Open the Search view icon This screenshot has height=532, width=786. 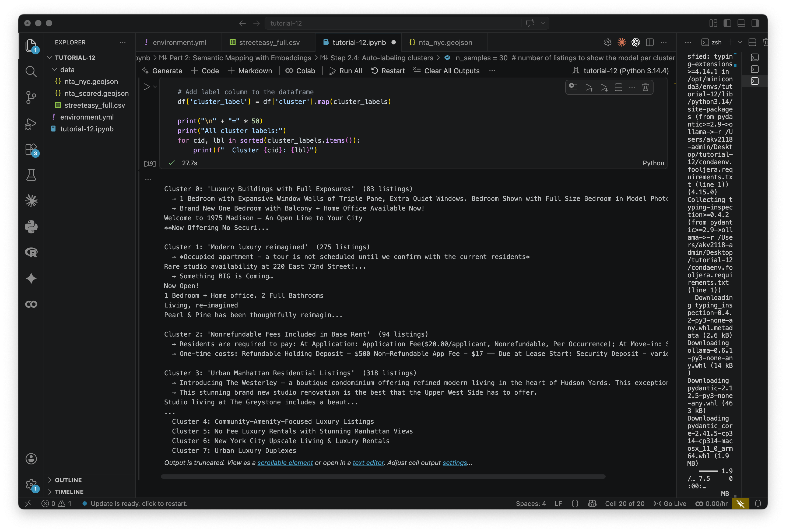(x=31, y=71)
